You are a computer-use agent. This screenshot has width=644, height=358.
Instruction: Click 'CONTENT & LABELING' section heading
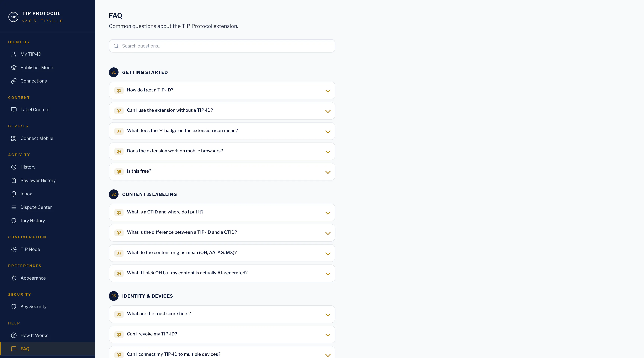pyautogui.click(x=149, y=194)
